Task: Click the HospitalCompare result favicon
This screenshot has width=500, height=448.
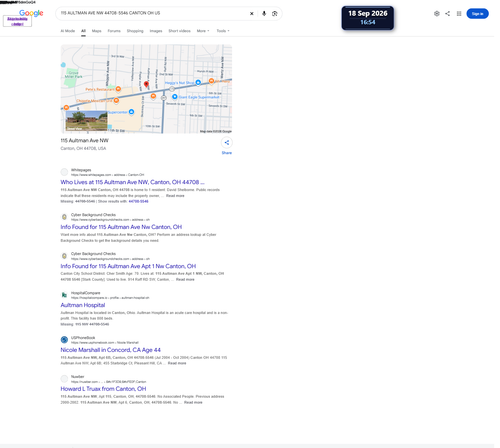Action: tap(64, 295)
